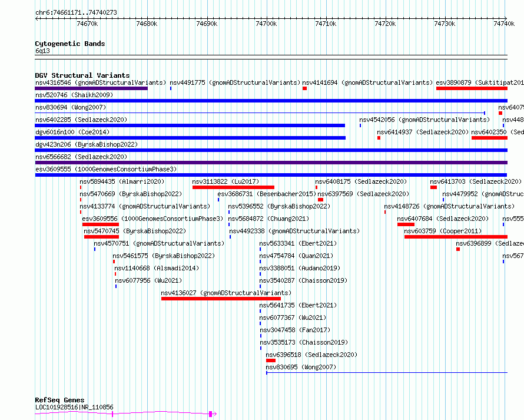The image size is (524, 420).
Task: Open variant nsv830694 (Wong2007)
Action: (71, 107)
